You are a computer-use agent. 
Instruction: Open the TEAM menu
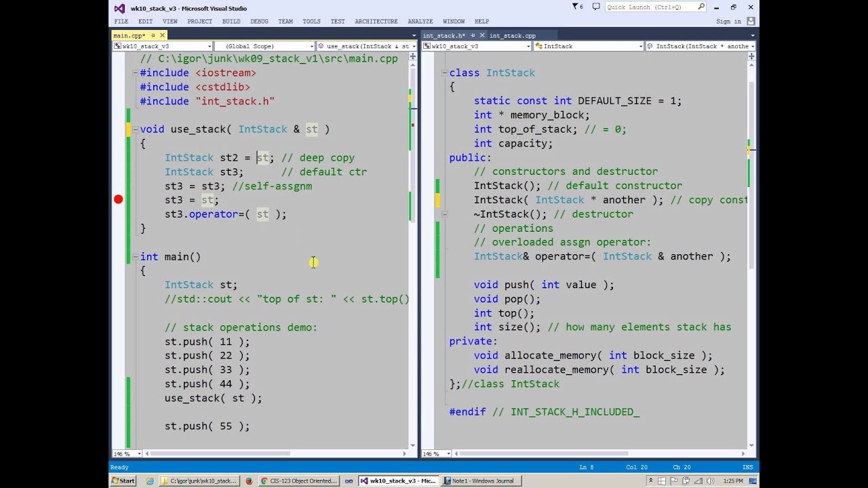point(285,22)
